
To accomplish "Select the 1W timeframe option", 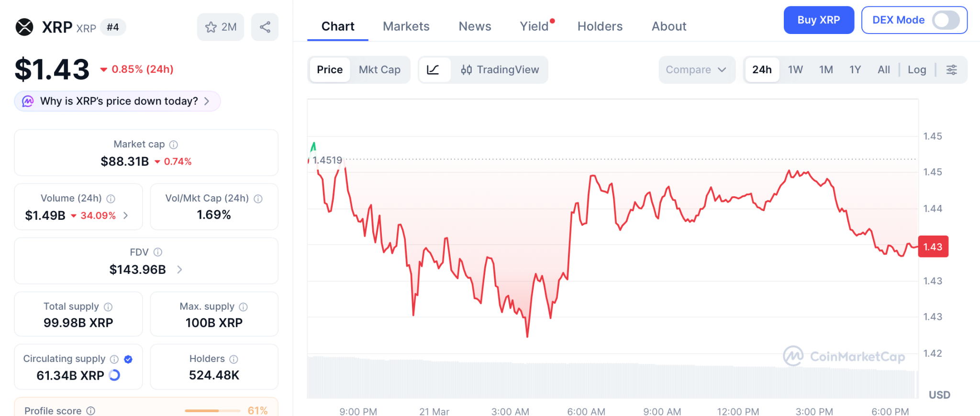I will pos(794,69).
